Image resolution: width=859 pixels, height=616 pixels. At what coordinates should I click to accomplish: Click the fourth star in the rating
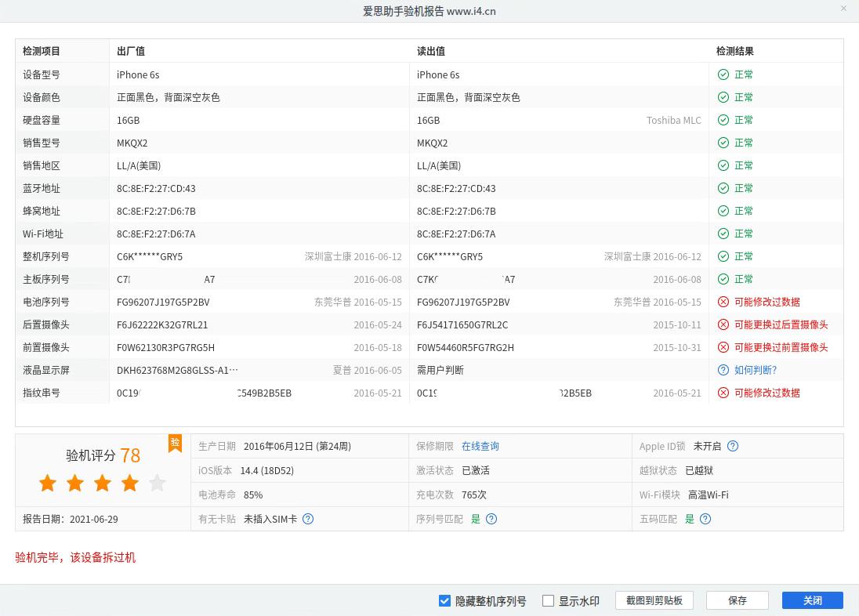(x=129, y=484)
